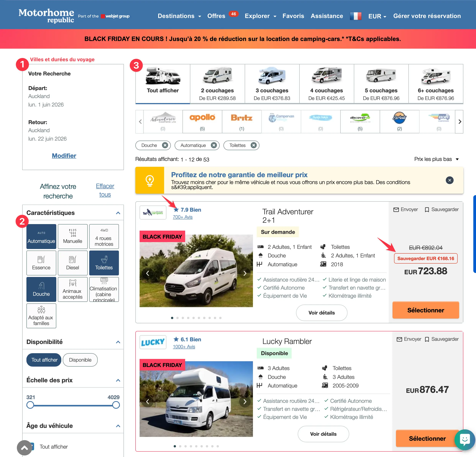Screen dimensions: 476x457
Task: Collapse the Caractéristiques section
Action: 118,213
